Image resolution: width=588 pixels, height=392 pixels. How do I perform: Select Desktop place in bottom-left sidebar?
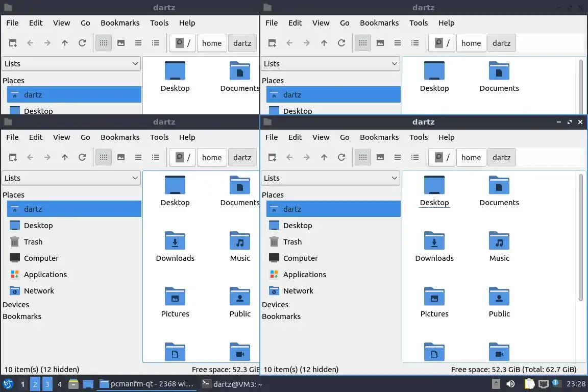click(x=74, y=226)
